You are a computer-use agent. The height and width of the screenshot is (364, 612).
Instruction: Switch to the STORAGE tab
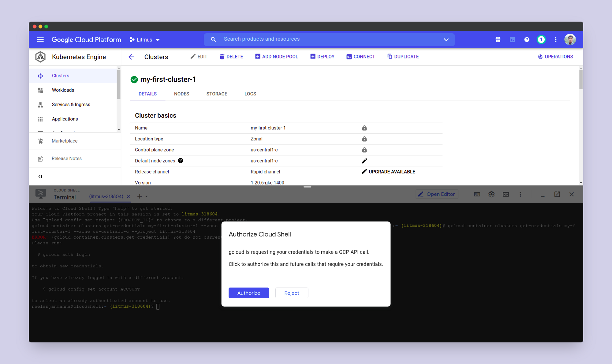217,94
